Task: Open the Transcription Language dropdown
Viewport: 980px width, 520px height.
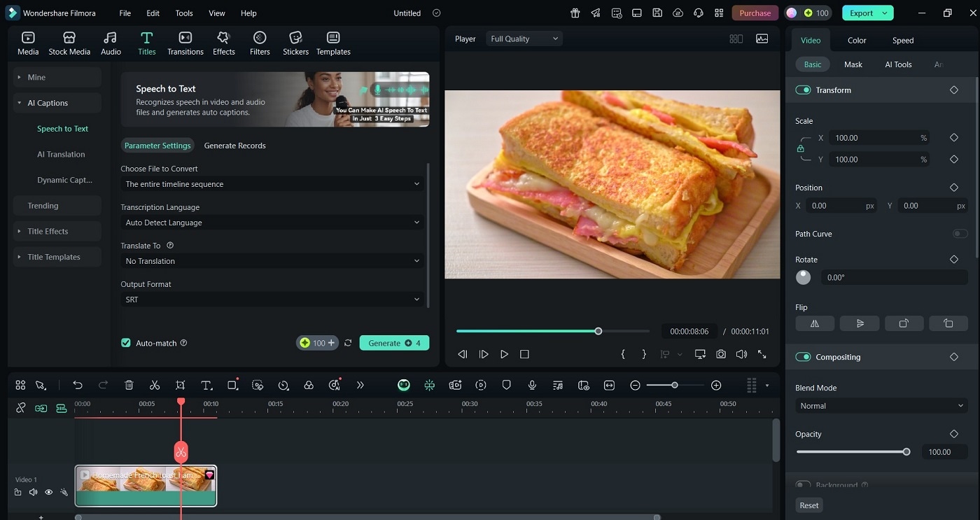Action: click(273, 223)
